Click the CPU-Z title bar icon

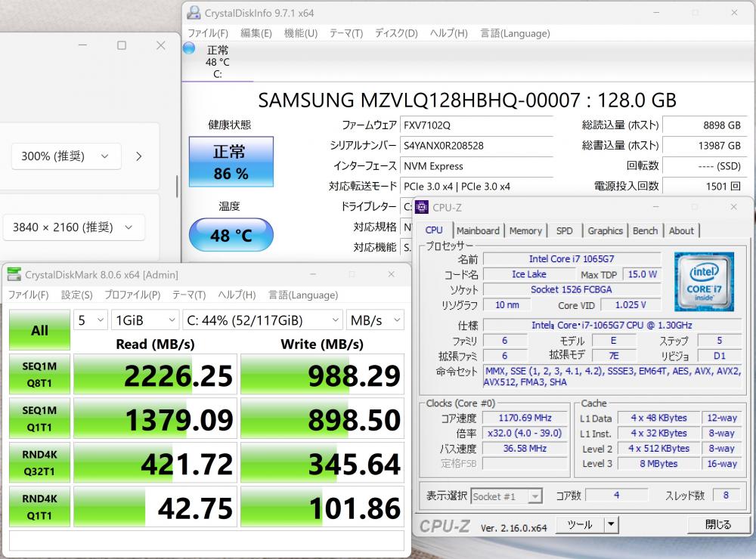[422, 207]
